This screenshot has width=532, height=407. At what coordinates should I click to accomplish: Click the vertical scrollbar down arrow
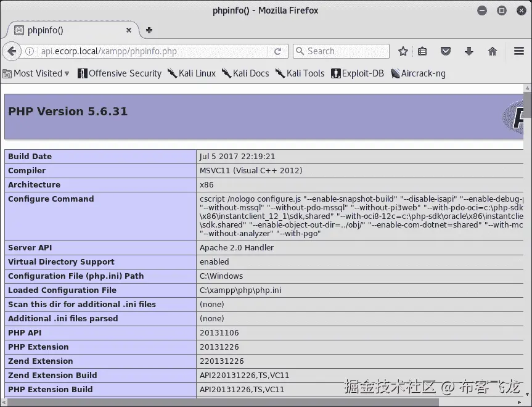coord(527,395)
